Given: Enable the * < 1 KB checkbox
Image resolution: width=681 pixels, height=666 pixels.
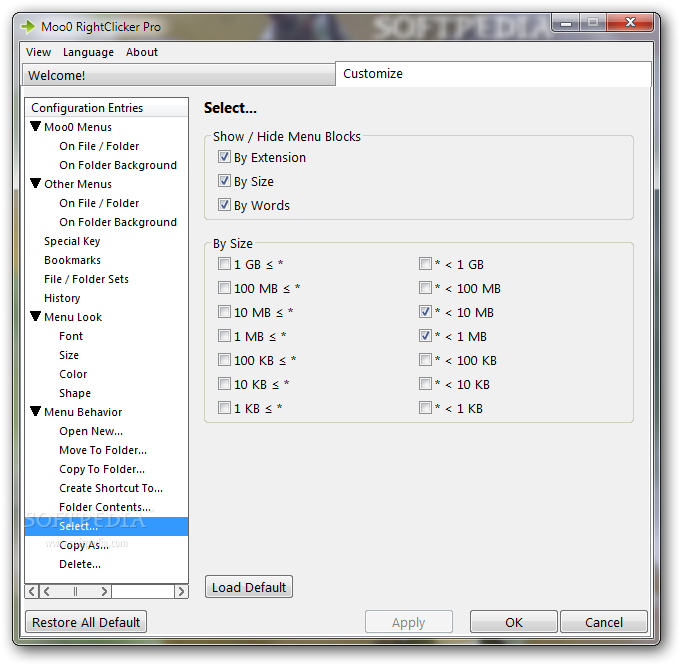Looking at the screenshot, I should click(425, 408).
